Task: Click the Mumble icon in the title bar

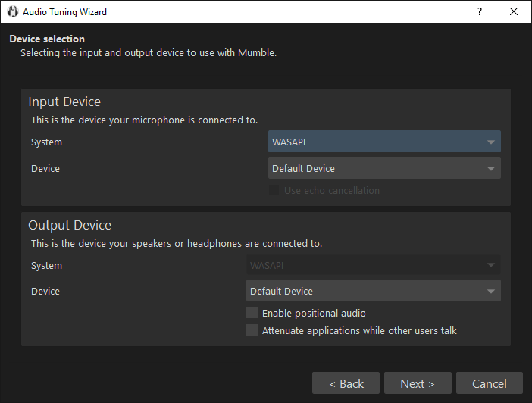Action: [12, 12]
